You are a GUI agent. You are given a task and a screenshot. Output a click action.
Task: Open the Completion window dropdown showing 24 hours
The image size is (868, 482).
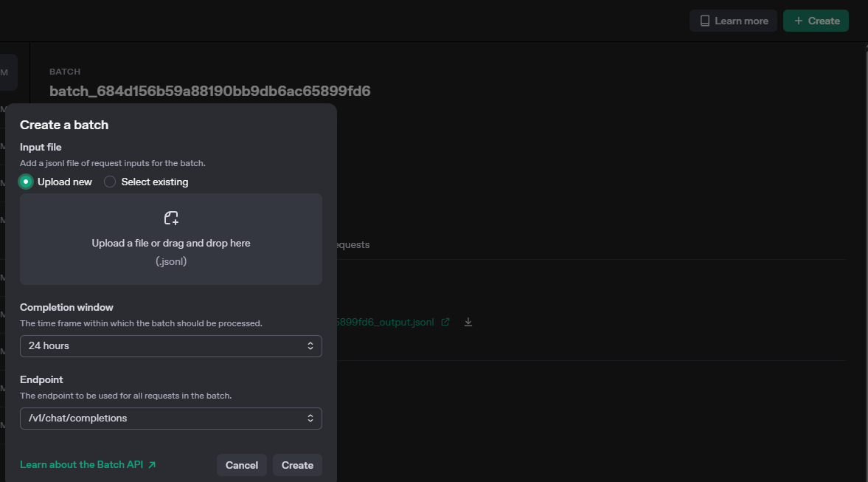coord(171,345)
